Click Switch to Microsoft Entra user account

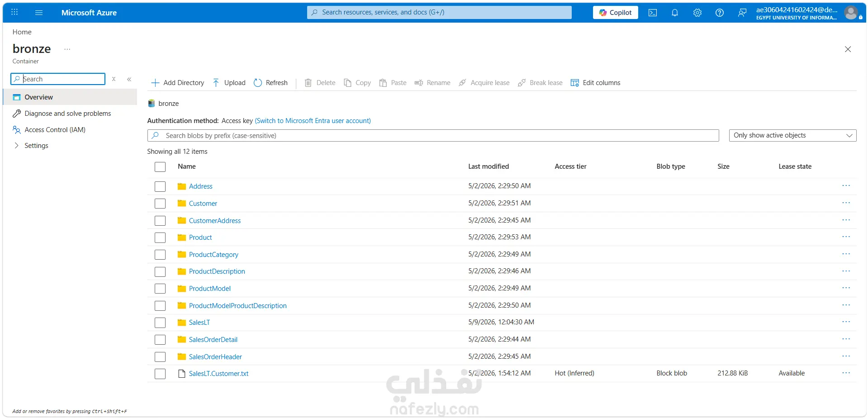coord(313,121)
